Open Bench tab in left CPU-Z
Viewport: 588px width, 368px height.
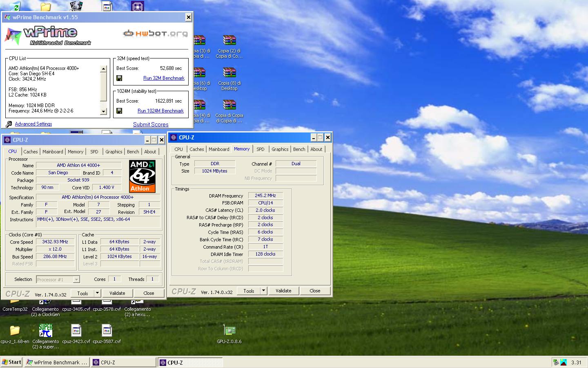(x=133, y=152)
